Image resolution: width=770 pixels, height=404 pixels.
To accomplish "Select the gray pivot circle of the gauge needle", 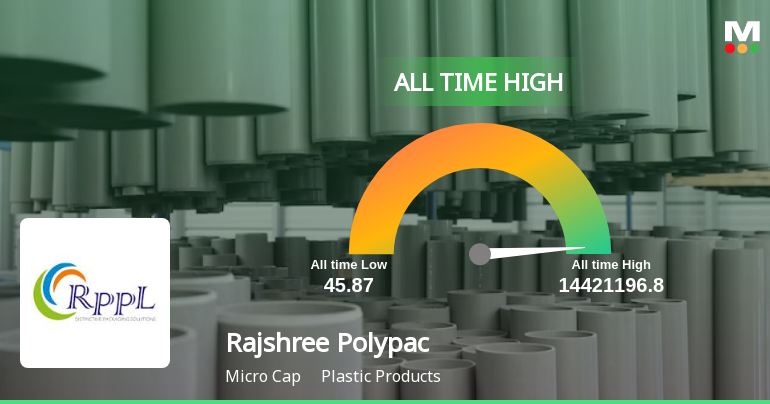I will [480, 254].
